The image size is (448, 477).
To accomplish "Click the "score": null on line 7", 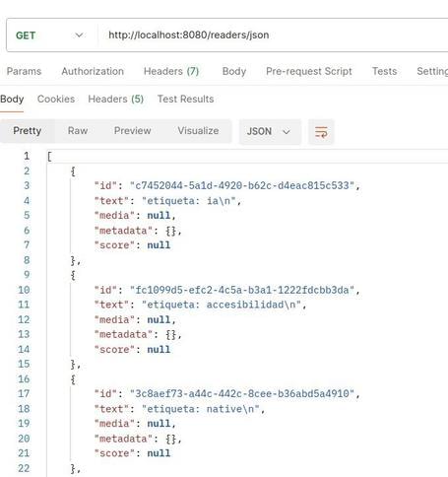I will 133,245.
